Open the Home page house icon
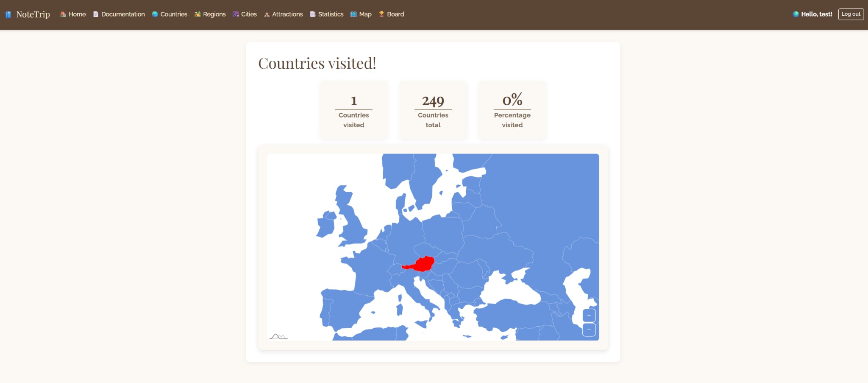868x383 pixels. (x=63, y=14)
